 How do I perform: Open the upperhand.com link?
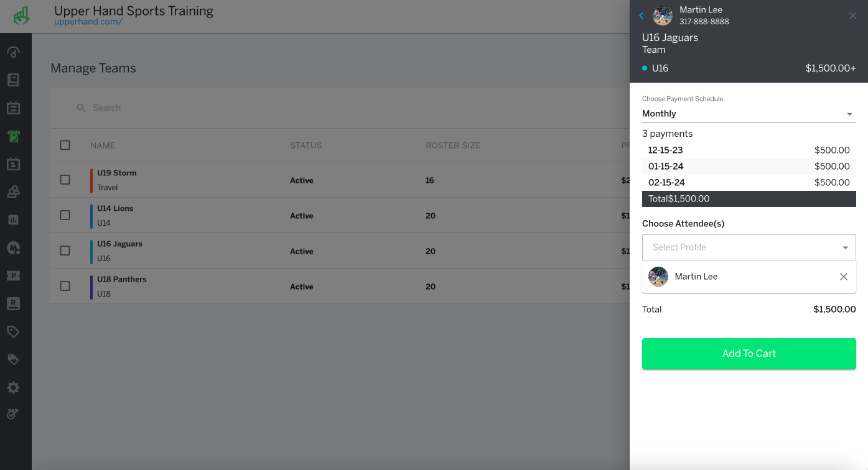coord(88,22)
